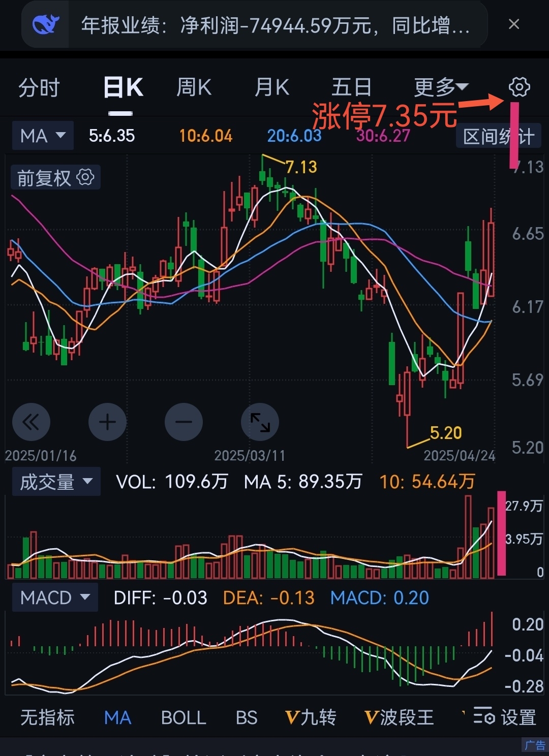This screenshot has height=756, width=549.
Task: Tap the 2025/03/11 date label
Action: (250, 455)
